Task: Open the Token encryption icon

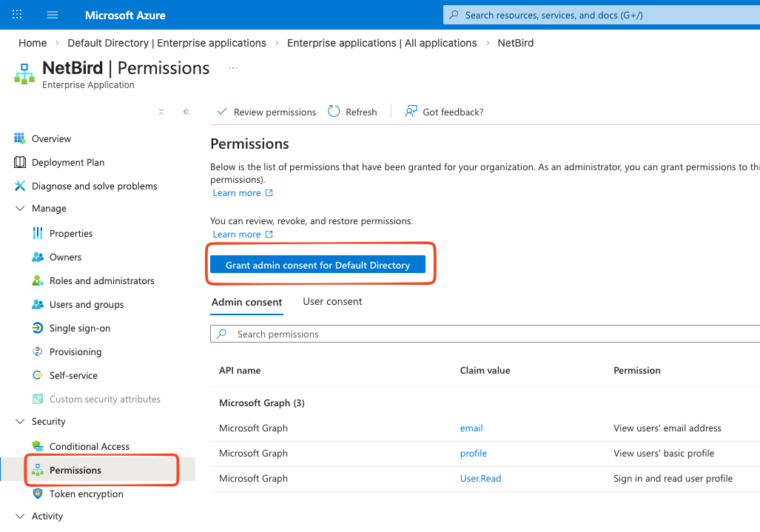Action: click(x=38, y=494)
